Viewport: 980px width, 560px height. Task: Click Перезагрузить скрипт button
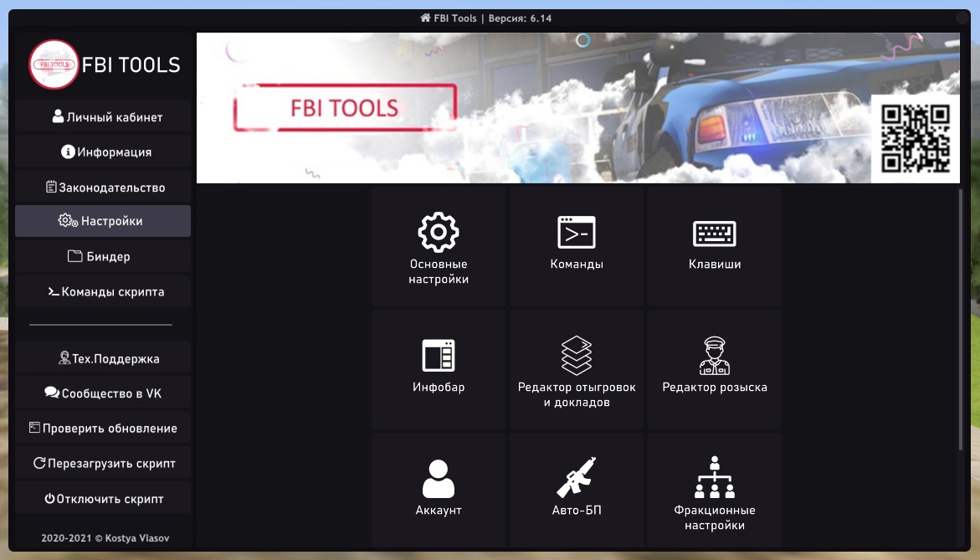(103, 463)
